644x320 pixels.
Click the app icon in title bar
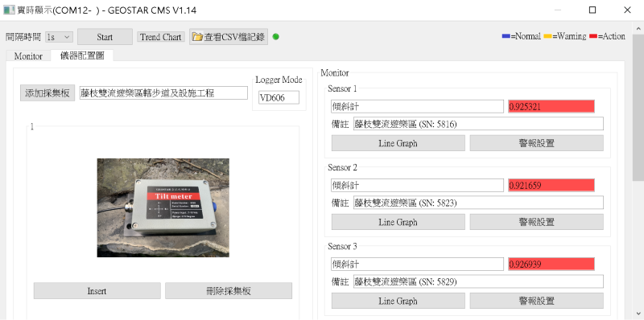(x=9, y=10)
